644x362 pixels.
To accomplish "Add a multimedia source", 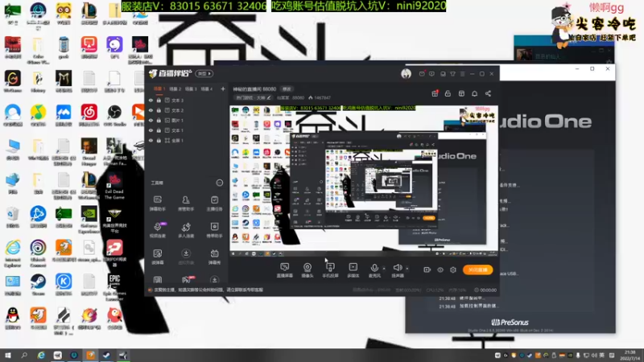I will pos(353,270).
